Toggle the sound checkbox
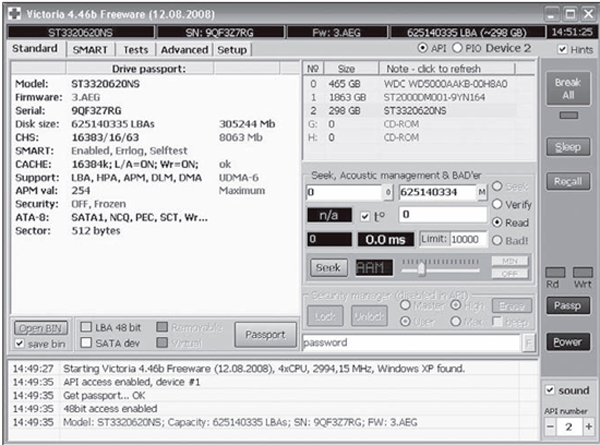The width and height of the screenshot is (600, 445). (x=550, y=389)
